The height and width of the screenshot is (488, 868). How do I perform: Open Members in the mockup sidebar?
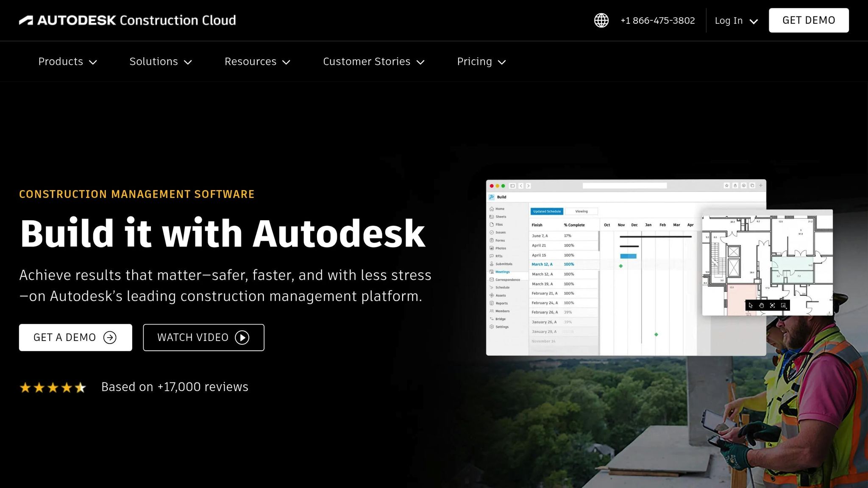coord(500,311)
